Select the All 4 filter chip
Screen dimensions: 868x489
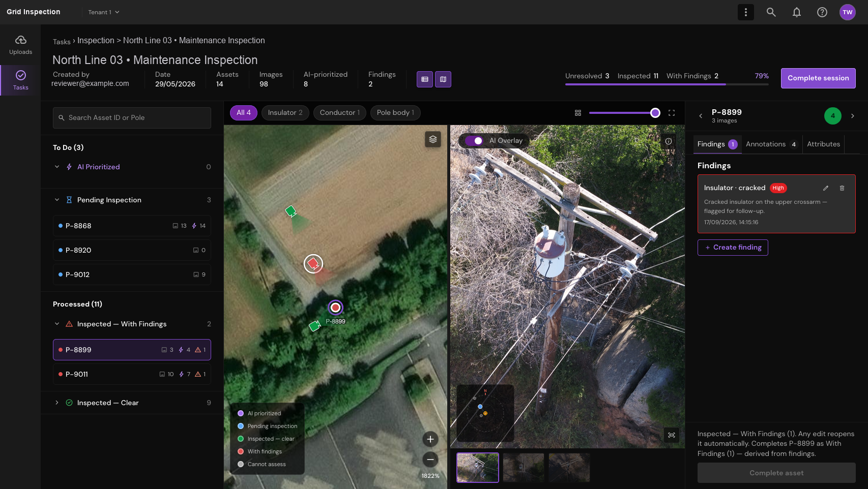pyautogui.click(x=244, y=113)
